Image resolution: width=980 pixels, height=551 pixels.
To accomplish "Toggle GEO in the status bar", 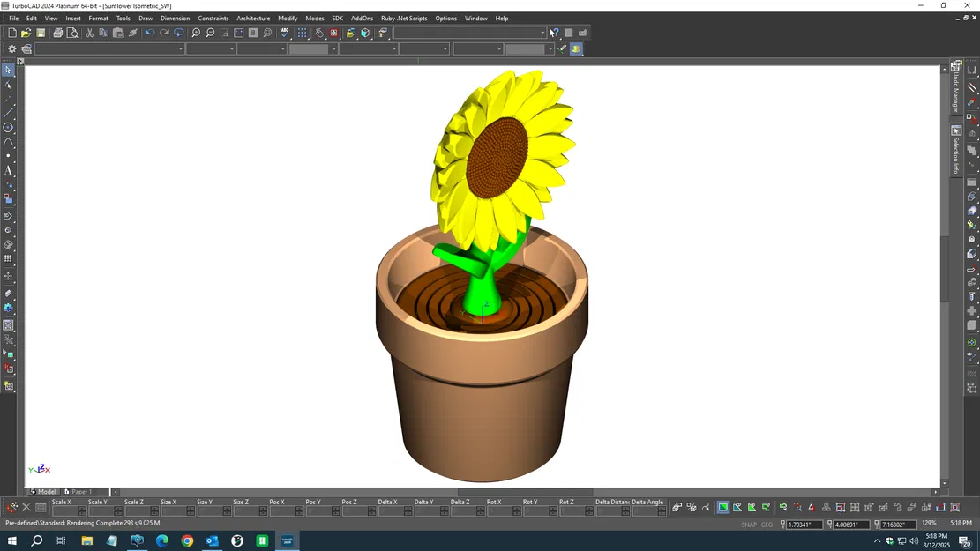I will pos(767,525).
